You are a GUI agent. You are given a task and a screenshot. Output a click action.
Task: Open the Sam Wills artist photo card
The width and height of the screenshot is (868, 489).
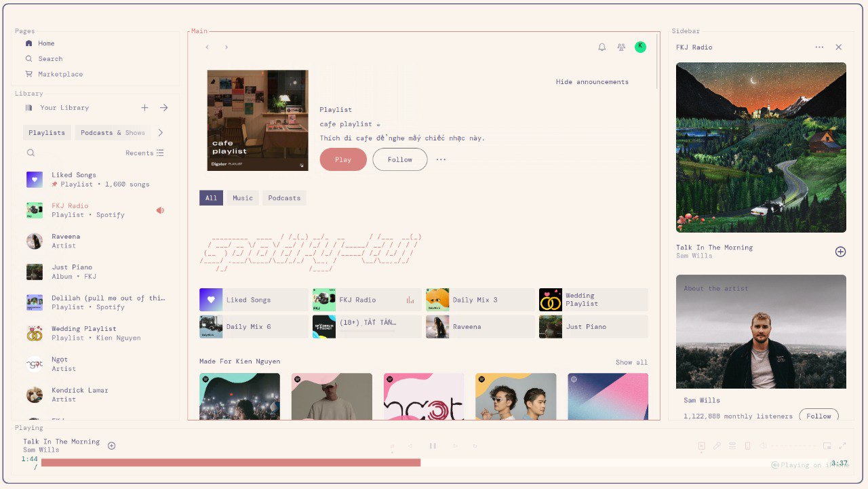761,332
